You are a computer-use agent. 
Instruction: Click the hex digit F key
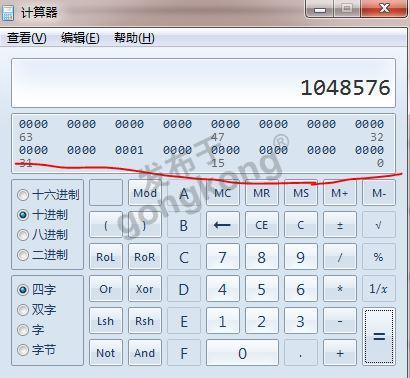point(184,353)
